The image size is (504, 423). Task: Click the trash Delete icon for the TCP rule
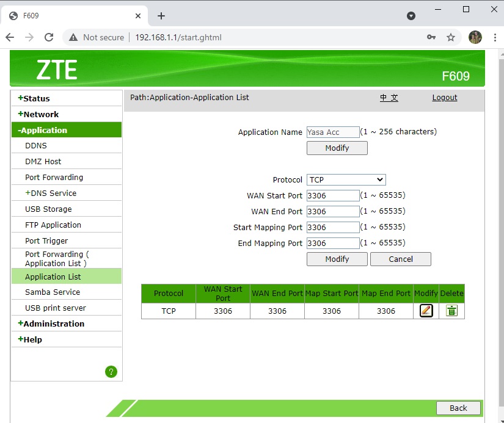tap(451, 311)
